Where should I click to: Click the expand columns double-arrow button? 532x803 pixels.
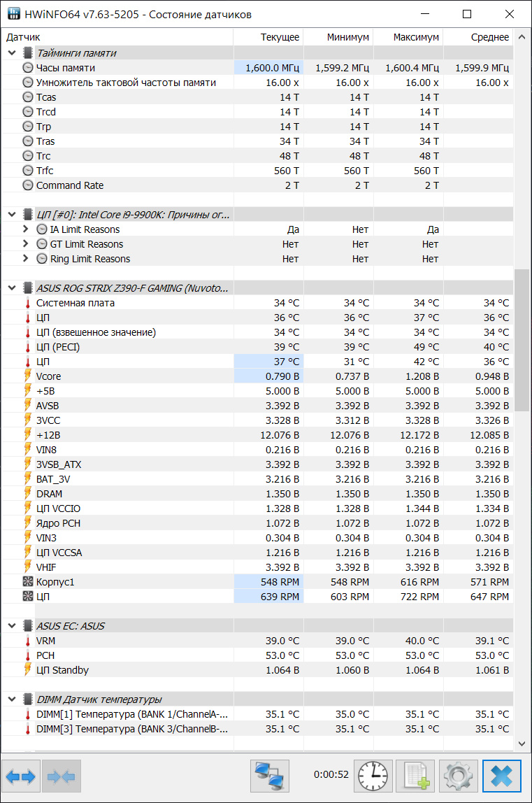(20, 776)
